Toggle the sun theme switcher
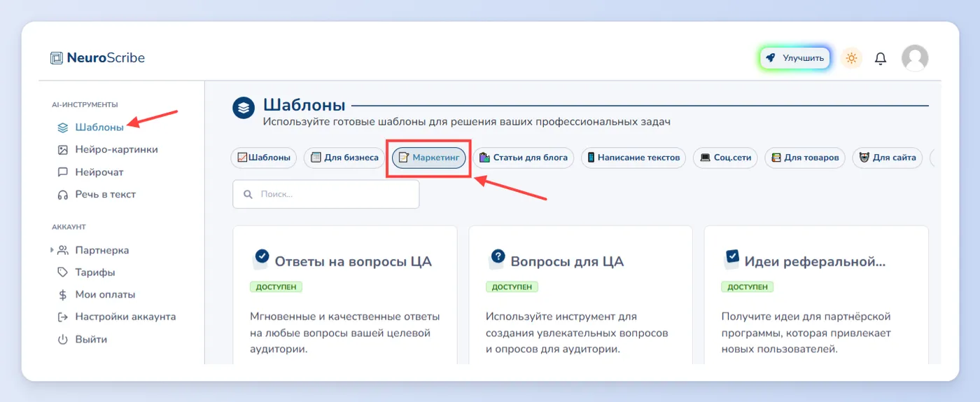Viewport: 980px width, 402px height. (851, 58)
